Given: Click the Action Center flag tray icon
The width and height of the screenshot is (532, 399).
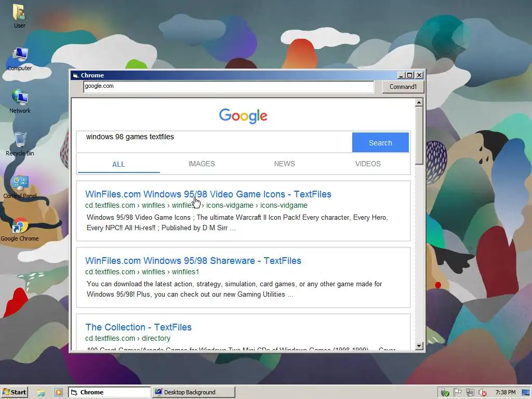Looking at the screenshot, I should pos(457,393).
